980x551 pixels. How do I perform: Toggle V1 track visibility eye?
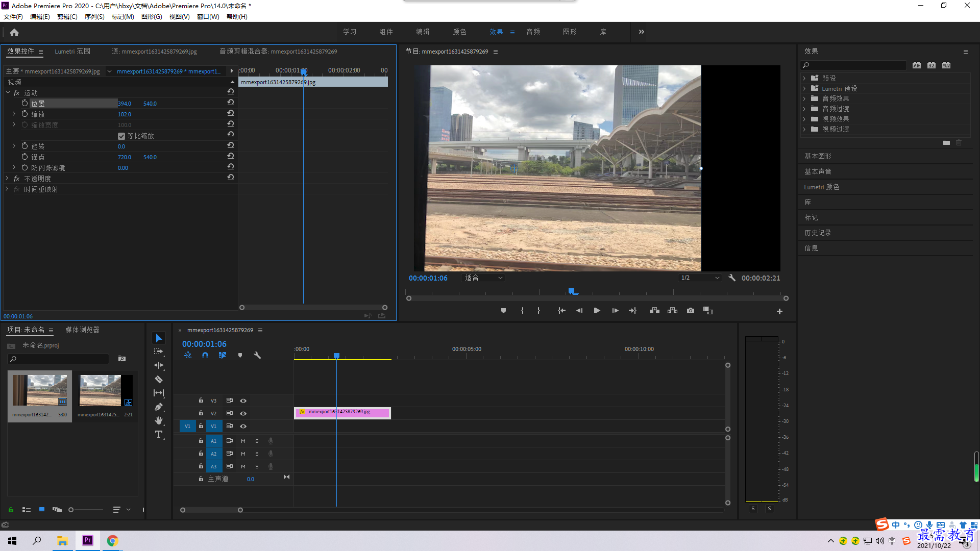(243, 426)
